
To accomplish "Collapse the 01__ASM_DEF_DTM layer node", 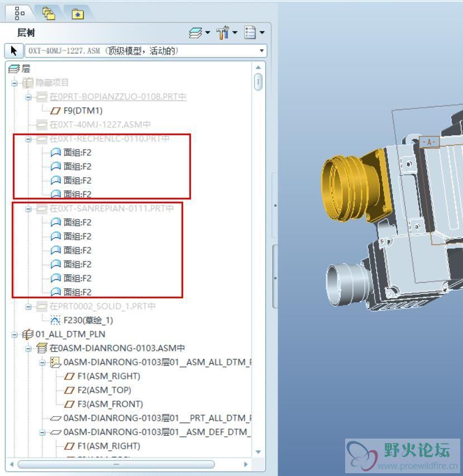I will pos(42,432).
